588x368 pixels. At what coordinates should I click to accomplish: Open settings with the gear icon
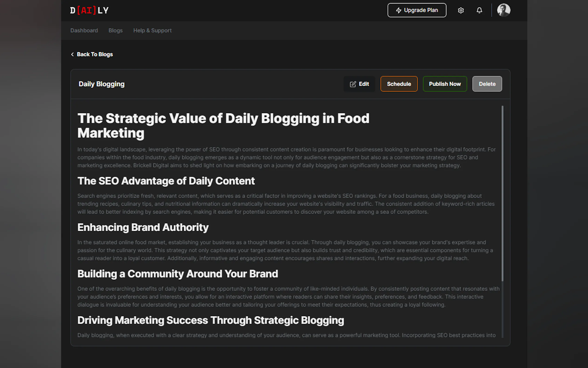click(x=461, y=10)
